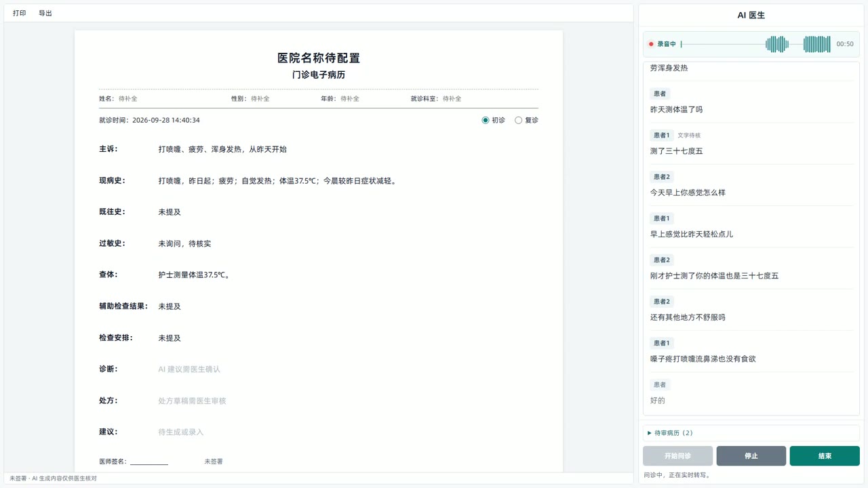Click the status text "问诊中，正在实时转写。"

(678, 475)
